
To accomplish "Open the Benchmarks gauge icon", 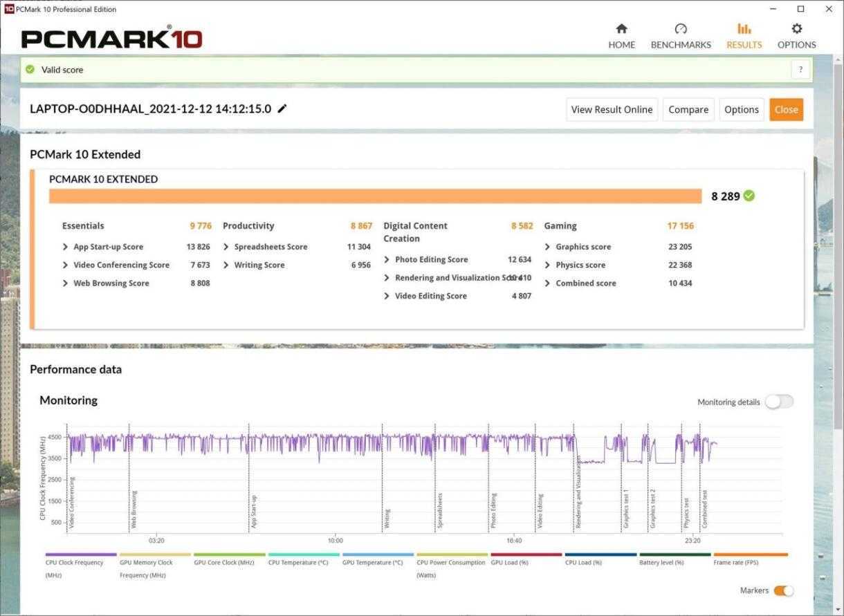I will 680,29.
